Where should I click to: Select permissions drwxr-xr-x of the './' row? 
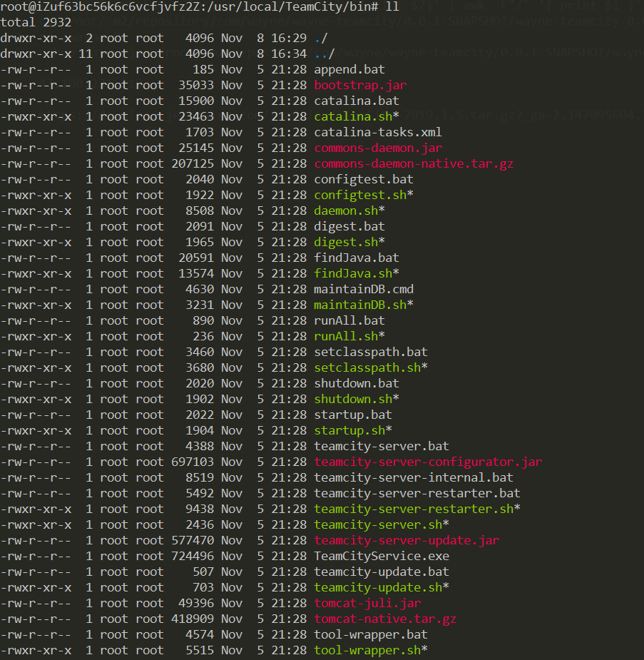click(36, 39)
